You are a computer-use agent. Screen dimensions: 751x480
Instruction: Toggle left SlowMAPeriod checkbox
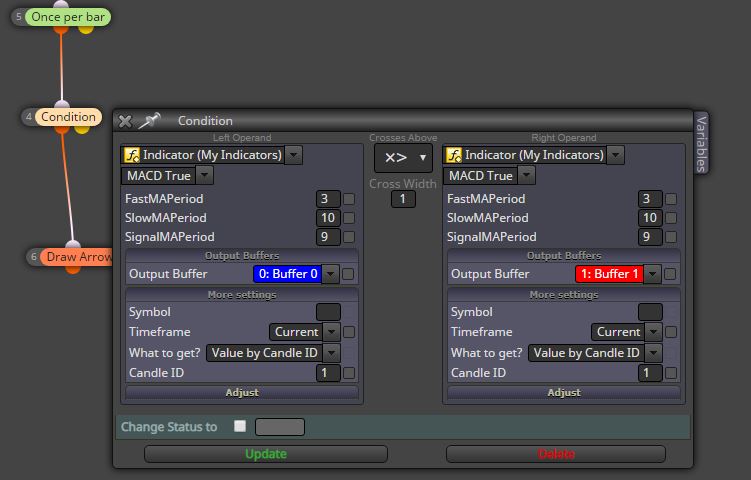point(349,218)
